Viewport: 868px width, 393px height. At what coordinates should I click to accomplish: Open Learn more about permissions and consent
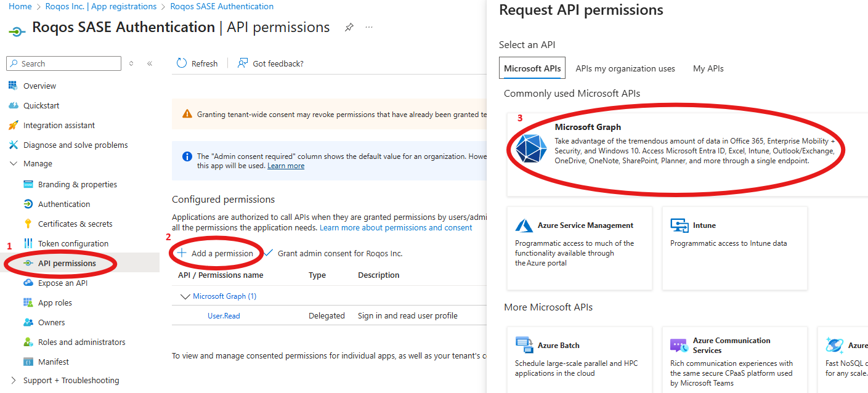(x=396, y=227)
